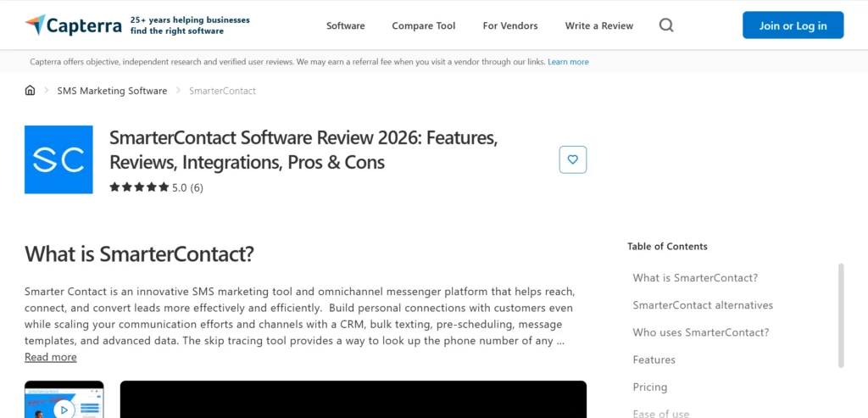Click the SmarterContact SC logo
This screenshot has height=418, width=868.
click(58, 159)
